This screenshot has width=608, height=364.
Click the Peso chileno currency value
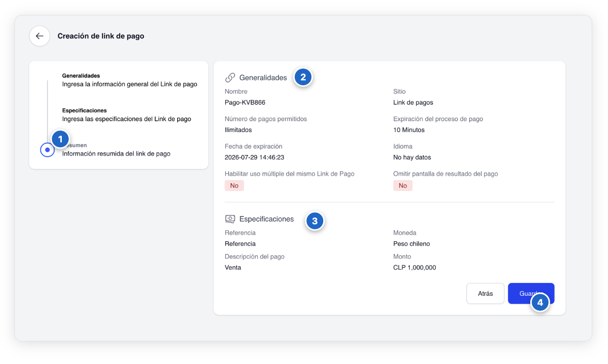412,244
